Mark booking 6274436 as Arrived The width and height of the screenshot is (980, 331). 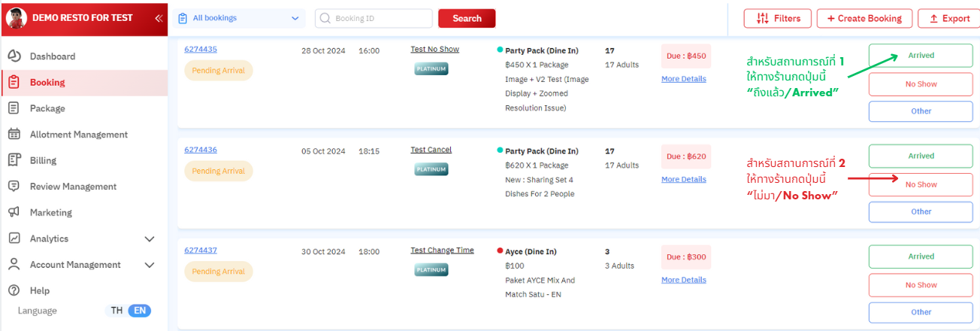[x=921, y=156]
